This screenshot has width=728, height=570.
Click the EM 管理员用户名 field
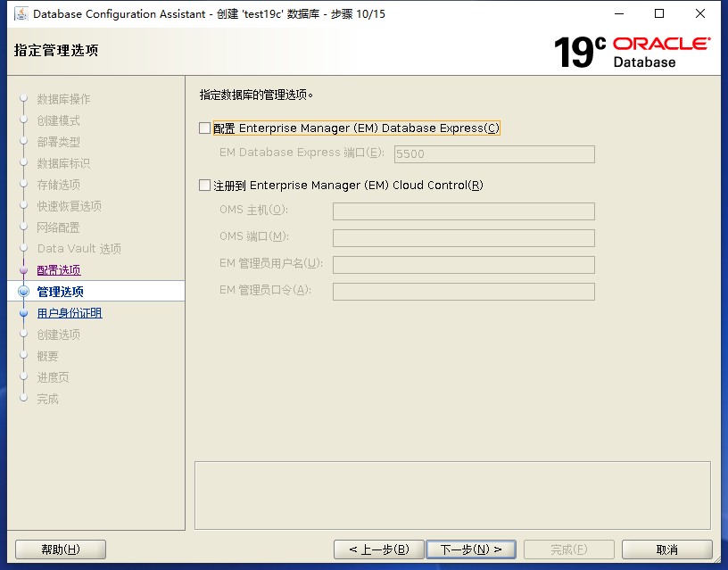[x=463, y=265]
